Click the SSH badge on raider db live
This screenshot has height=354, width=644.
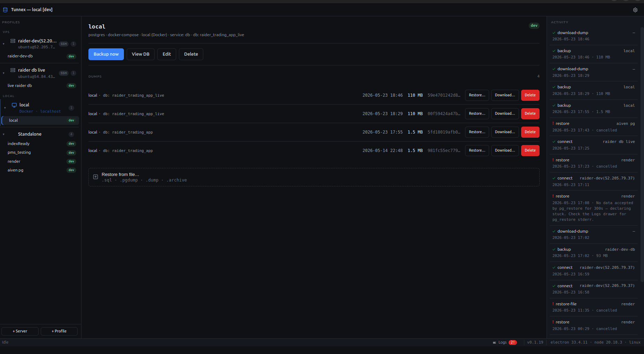click(64, 73)
